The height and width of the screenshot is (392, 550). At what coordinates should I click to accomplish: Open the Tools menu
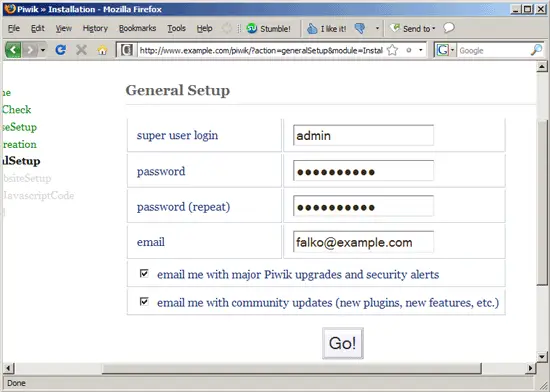176,28
